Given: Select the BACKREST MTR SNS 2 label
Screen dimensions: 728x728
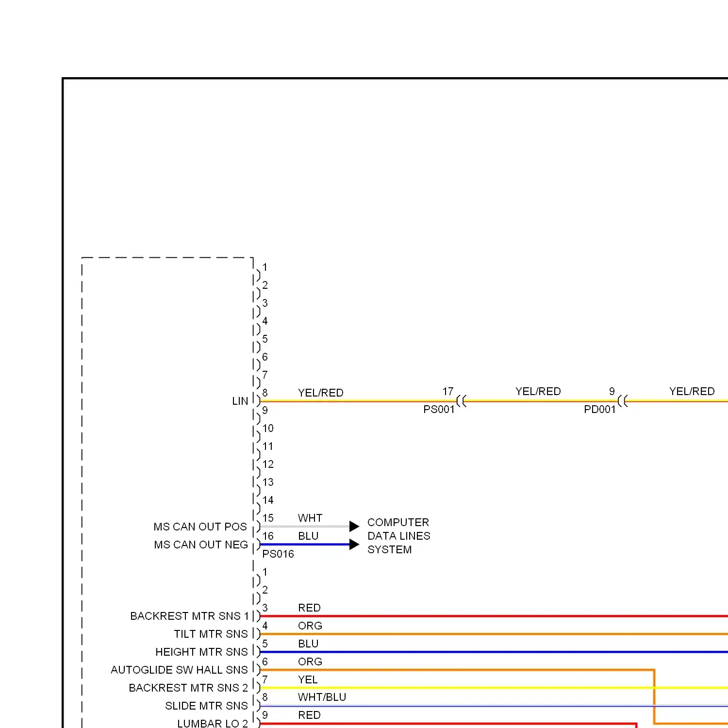Looking at the screenshot, I should (188, 688).
